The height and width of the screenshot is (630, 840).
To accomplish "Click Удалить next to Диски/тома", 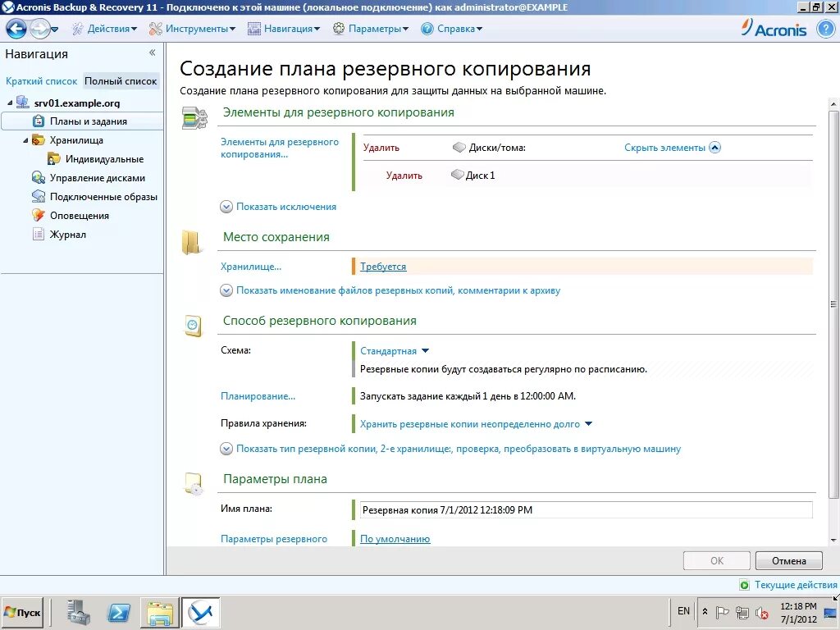I will tap(381, 148).
